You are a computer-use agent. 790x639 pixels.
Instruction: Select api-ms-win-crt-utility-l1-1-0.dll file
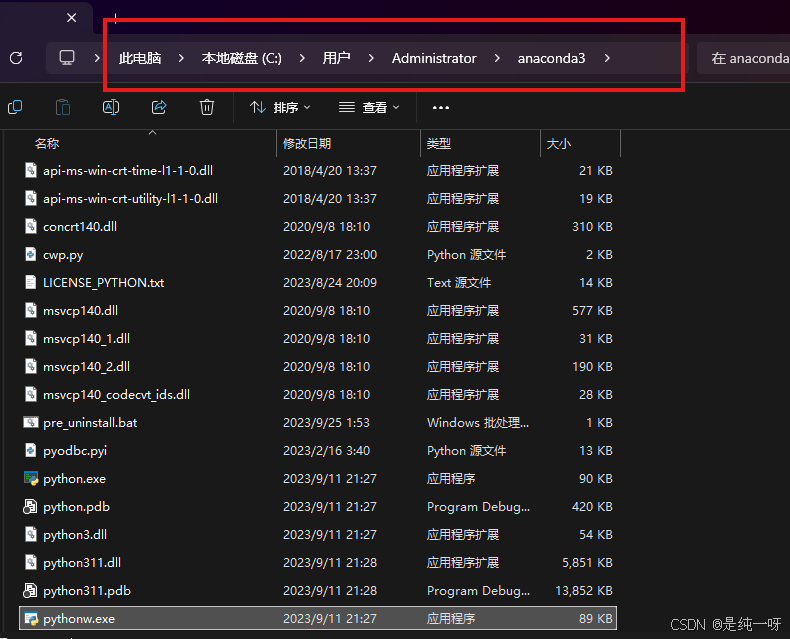pos(130,199)
